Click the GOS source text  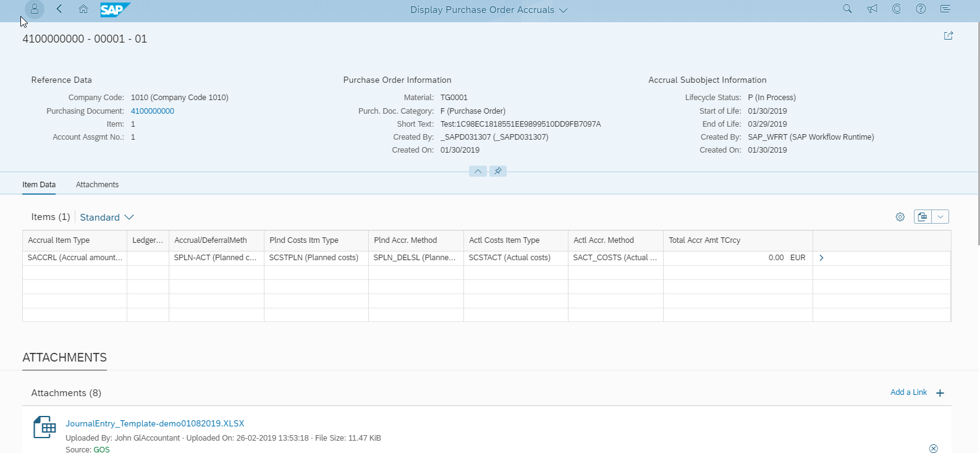click(101, 449)
